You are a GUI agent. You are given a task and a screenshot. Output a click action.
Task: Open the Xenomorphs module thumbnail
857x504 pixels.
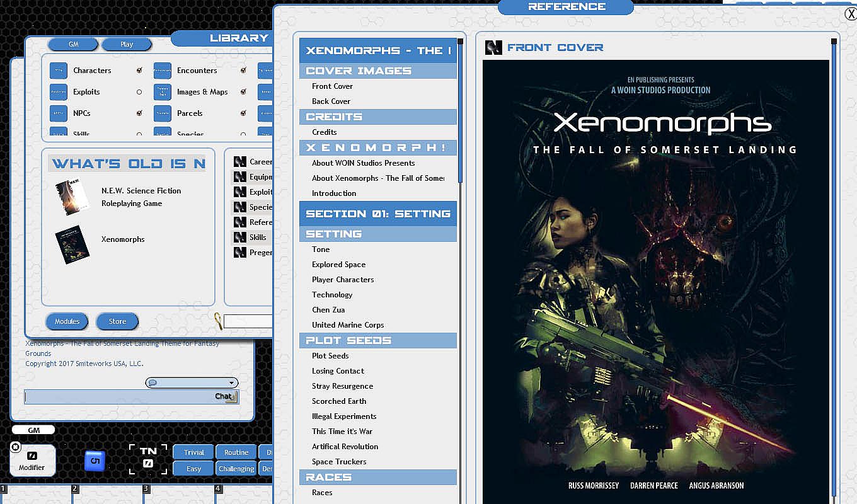coord(72,244)
